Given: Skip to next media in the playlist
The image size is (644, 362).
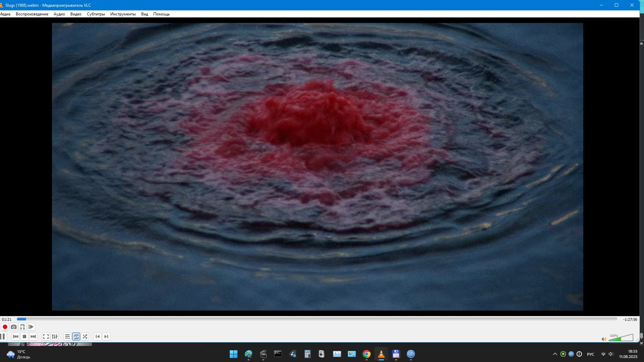Looking at the screenshot, I should coord(33,337).
